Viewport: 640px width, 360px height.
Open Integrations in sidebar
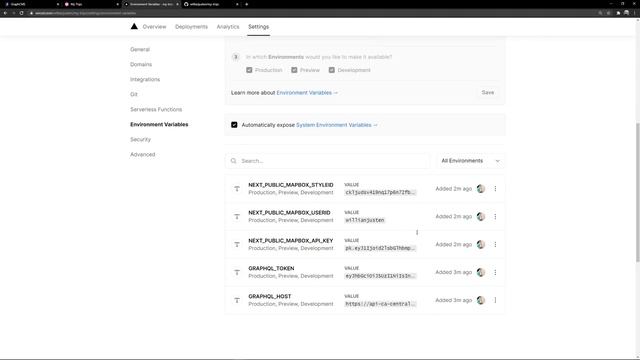(145, 79)
